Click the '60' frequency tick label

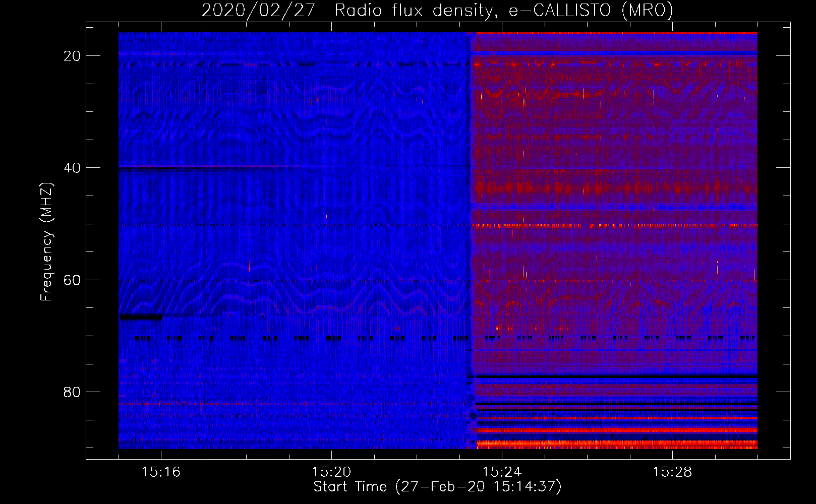point(73,280)
